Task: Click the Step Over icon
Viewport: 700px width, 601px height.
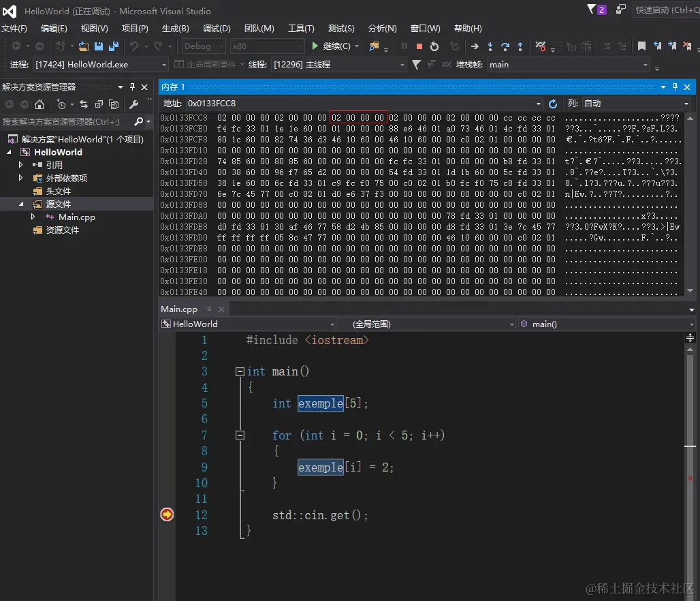Action: click(x=505, y=46)
